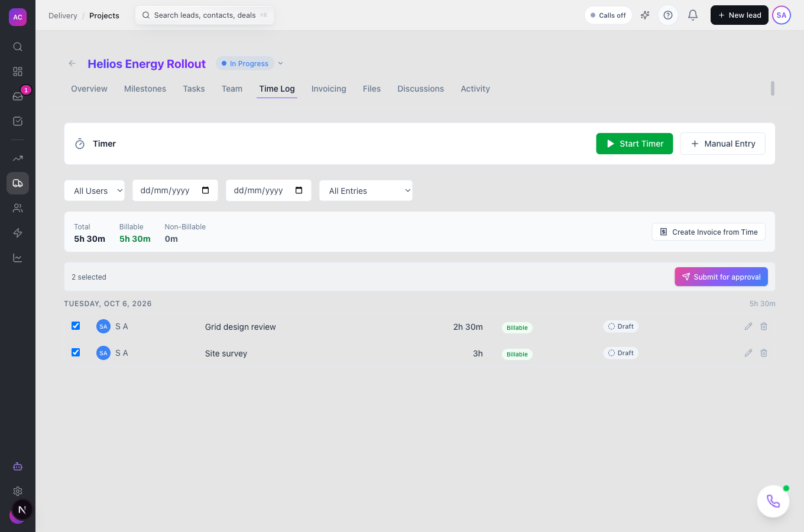Open search from the sidebar magnifier icon

point(18,47)
